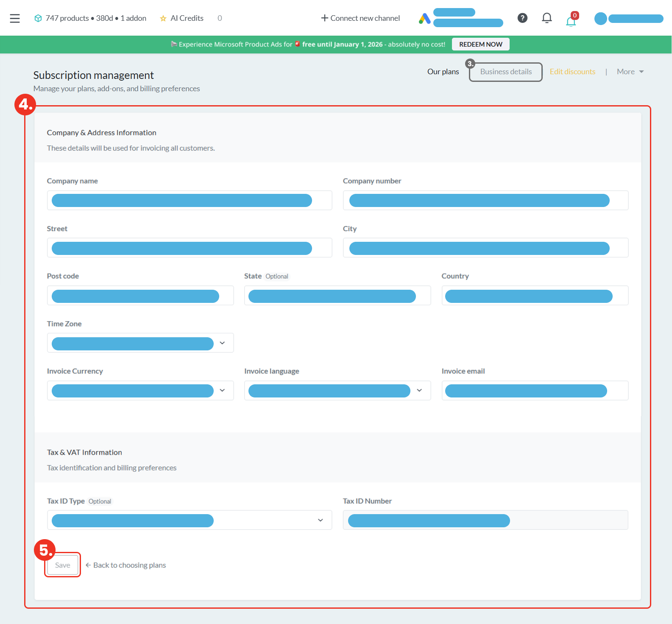Image resolution: width=672 pixels, height=624 pixels.
Task: Expand the More menu
Action: tap(630, 72)
